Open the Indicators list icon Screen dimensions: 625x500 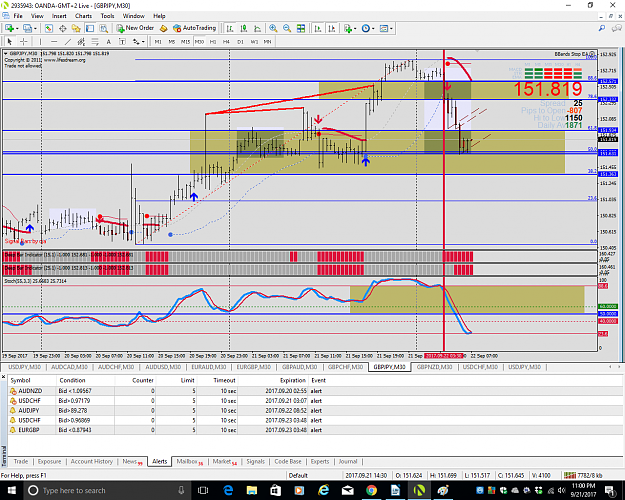[x=348, y=28]
